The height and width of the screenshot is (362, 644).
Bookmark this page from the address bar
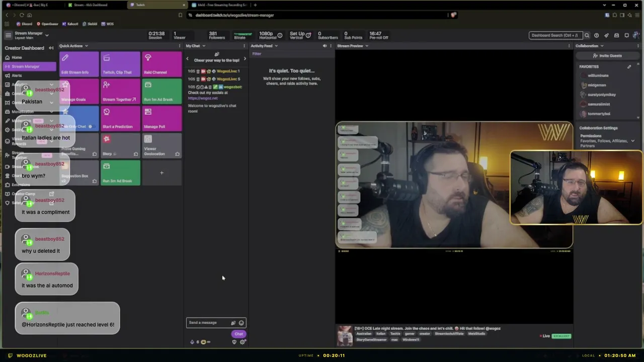pyautogui.click(x=180, y=15)
